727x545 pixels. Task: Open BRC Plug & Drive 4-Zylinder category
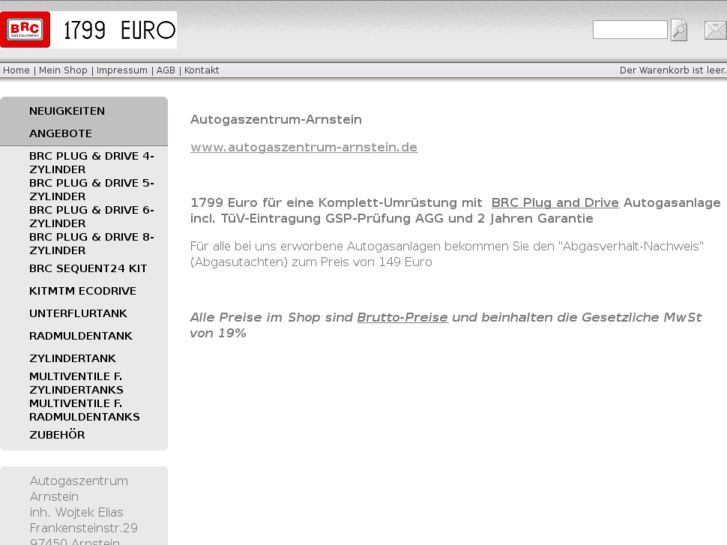(92, 163)
